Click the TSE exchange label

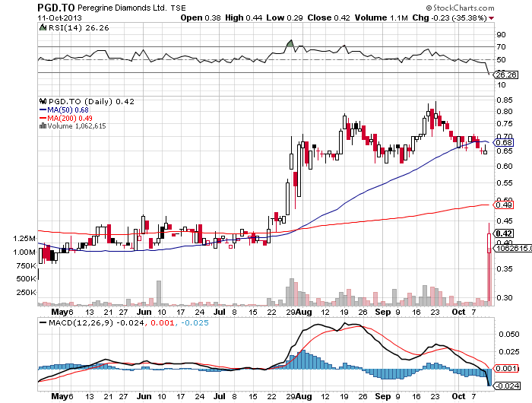coord(178,8)
